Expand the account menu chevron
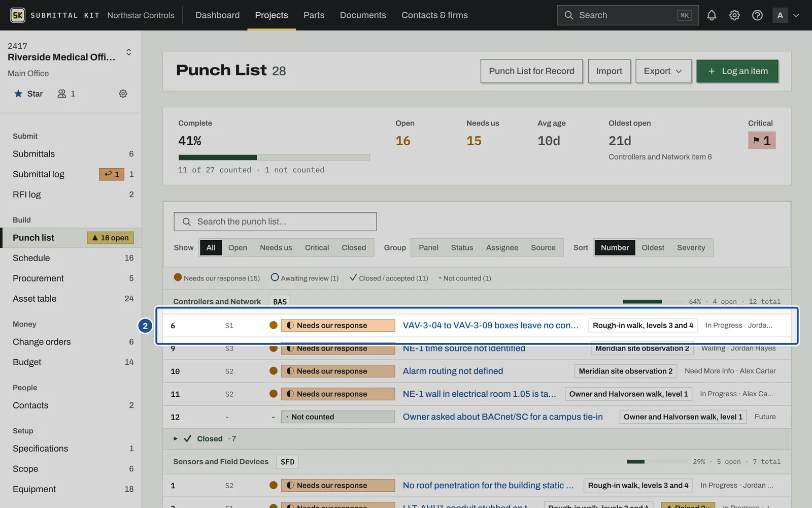This screenshot has height=508, width=812. pos(796,15)
